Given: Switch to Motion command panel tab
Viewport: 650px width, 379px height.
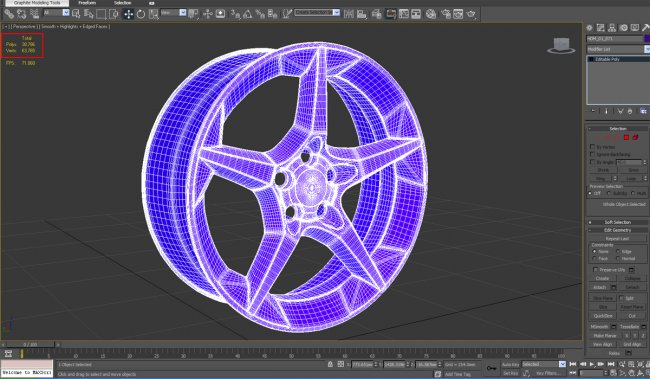Looking at the screenshot, I should point(623,28).
